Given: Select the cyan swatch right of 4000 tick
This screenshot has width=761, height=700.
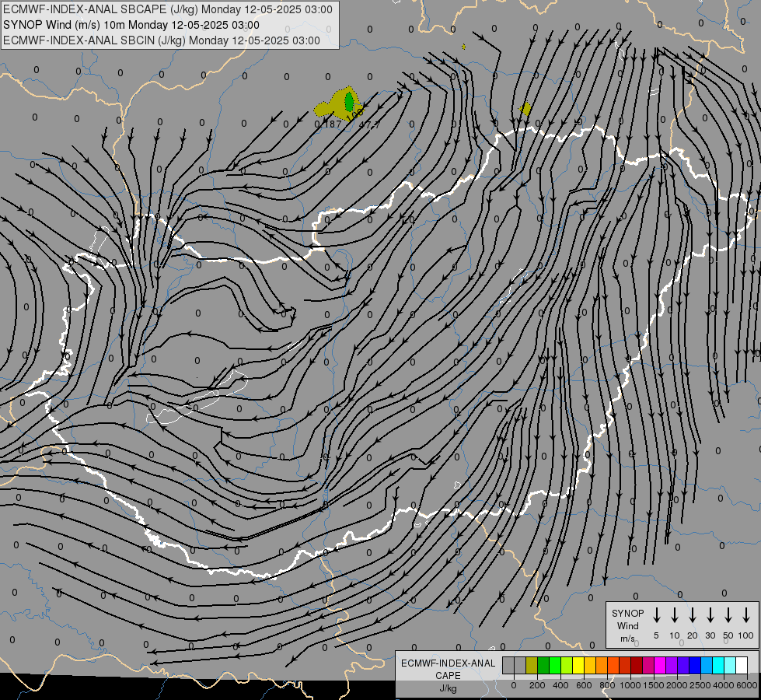Looking at the screenshot, I should 731,665.
